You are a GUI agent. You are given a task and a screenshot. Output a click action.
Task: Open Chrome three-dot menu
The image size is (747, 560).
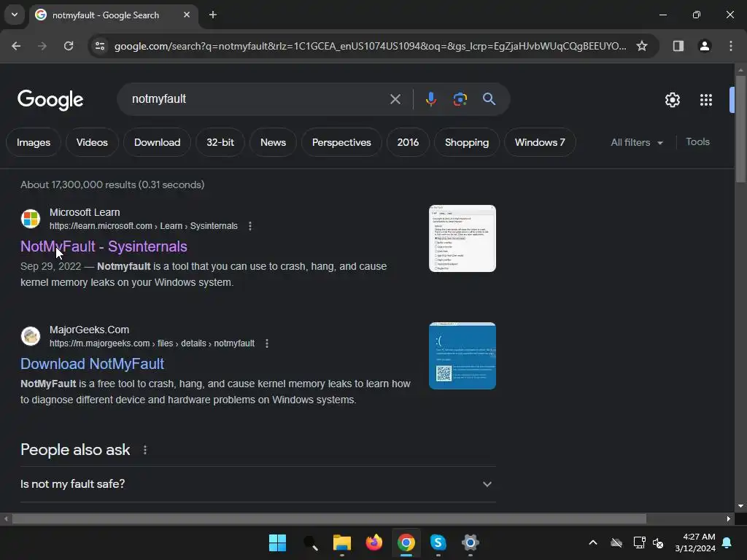click(x=731, y=46)
